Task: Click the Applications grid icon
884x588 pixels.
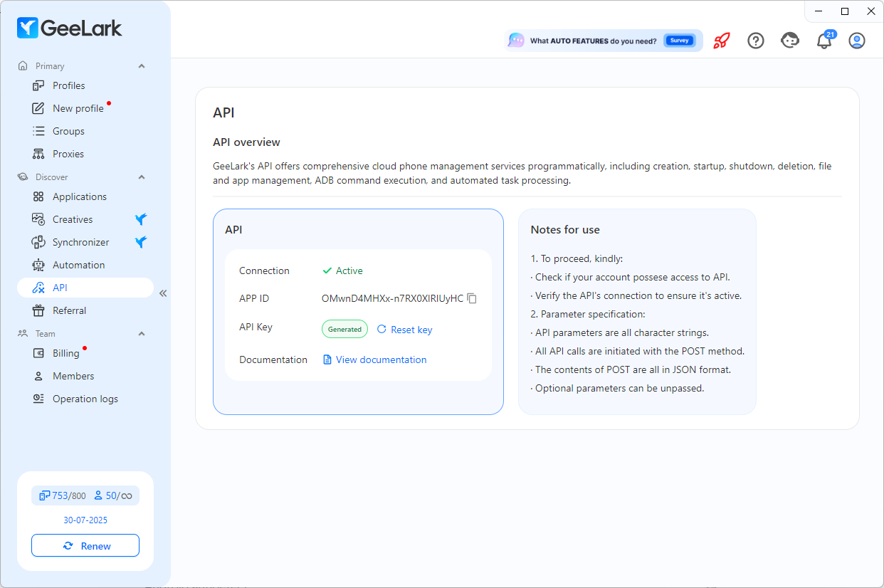Action: click(38, 196)
